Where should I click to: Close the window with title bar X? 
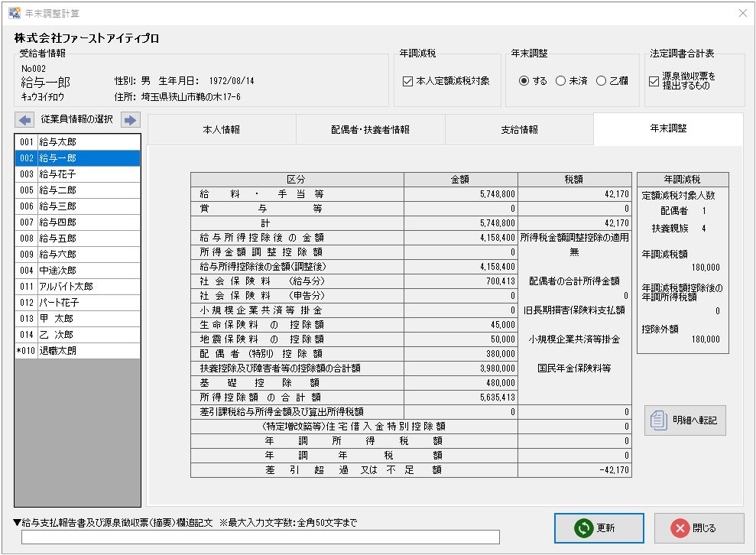click(742, 13)
